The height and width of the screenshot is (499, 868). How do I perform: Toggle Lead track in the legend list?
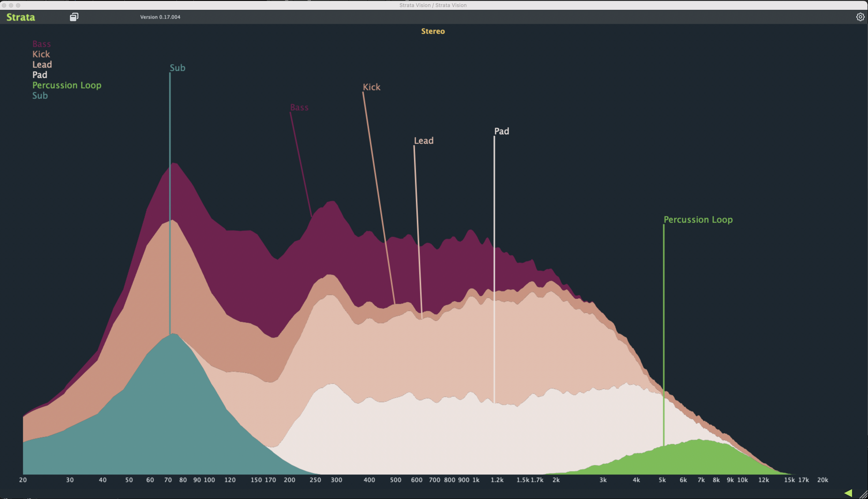pyautogui.click(x=42, y=64)
